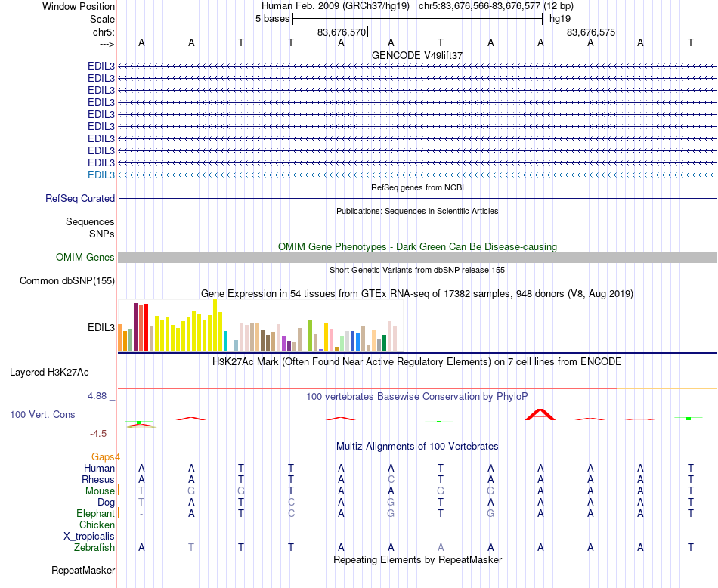This screenshot has height=588, width=718.
Task: Click the GTEx Gene Expression track title
Action: tap(417, 293)
